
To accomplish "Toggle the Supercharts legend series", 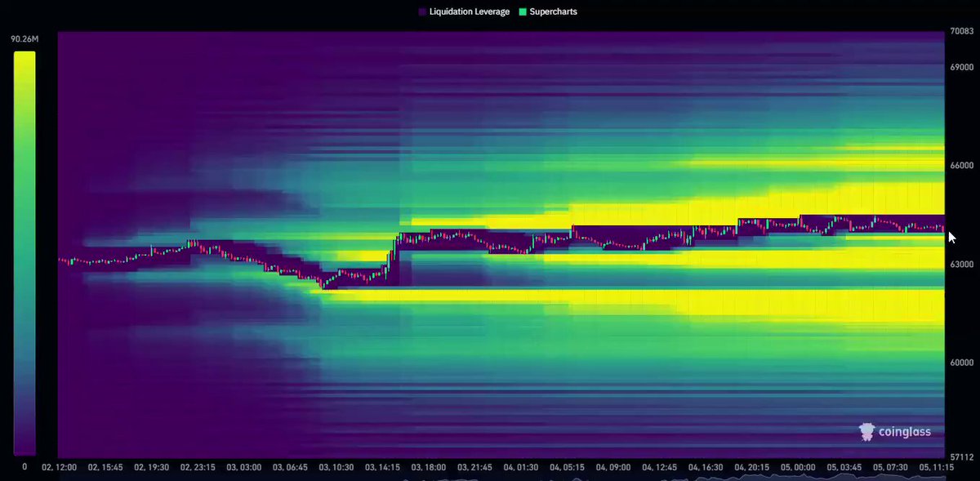I will click(x=548, y=12).
